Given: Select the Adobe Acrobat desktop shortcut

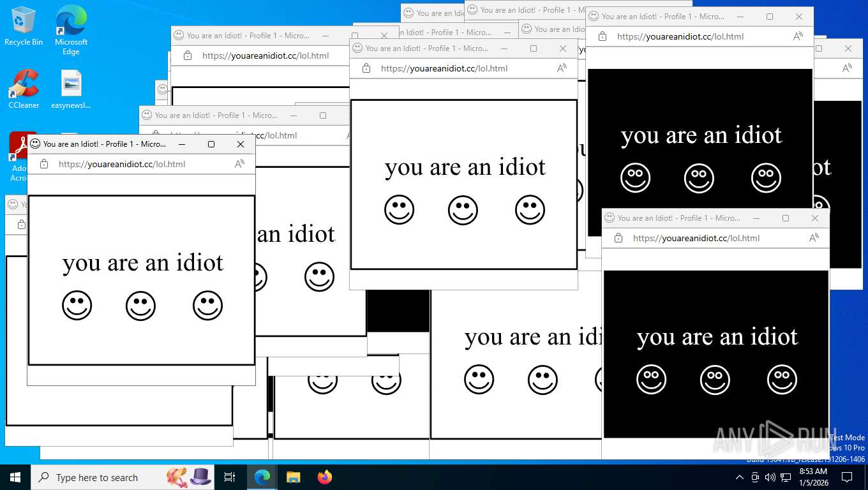Looking at the screenshot, I should tap(19, 156).
